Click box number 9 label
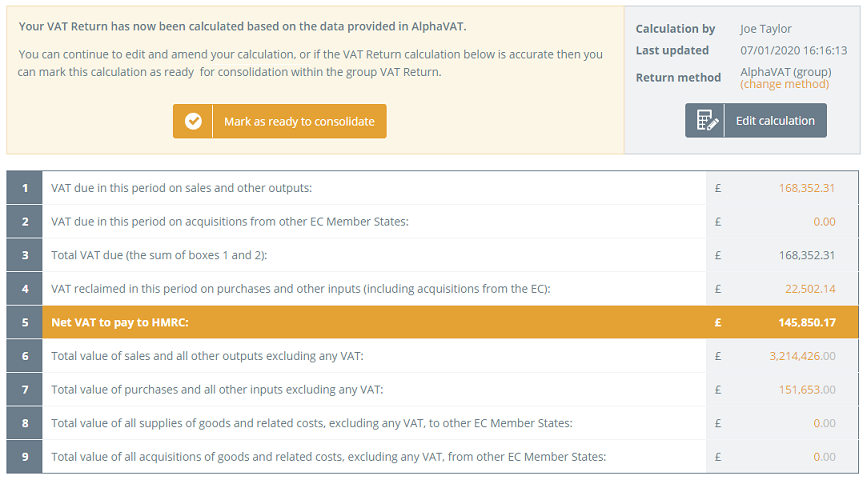This screenshot has width=867, height=480. click(25, 457)
